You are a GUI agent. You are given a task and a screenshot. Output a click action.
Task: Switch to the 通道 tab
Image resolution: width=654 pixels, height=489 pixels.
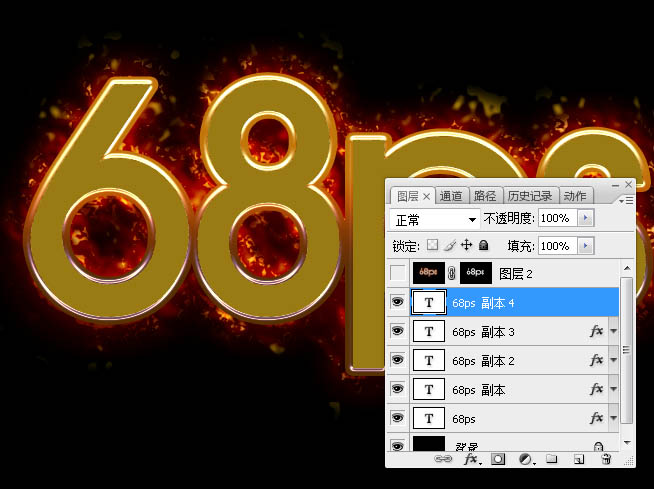pyautogui.click(x=451, y=196)
